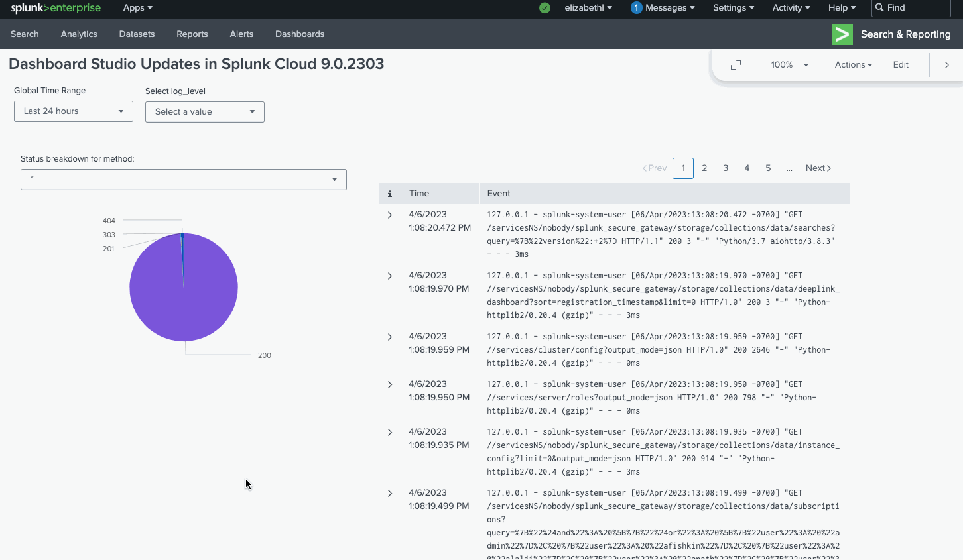Image resolution: width=963 pixels, height=560 pixels.
Task: Click the right chevron beside Edit
Action: [x=946, y=65]
